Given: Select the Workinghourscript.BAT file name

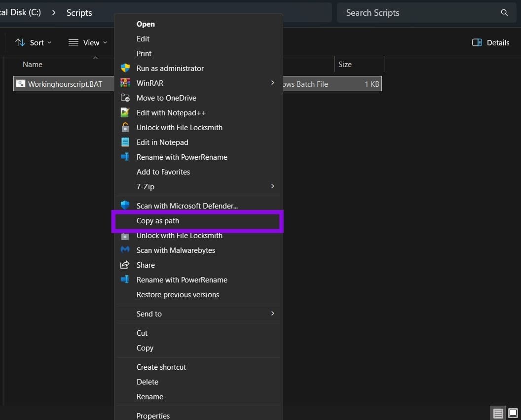Looking at the screenshot, I should pos(65,84).
